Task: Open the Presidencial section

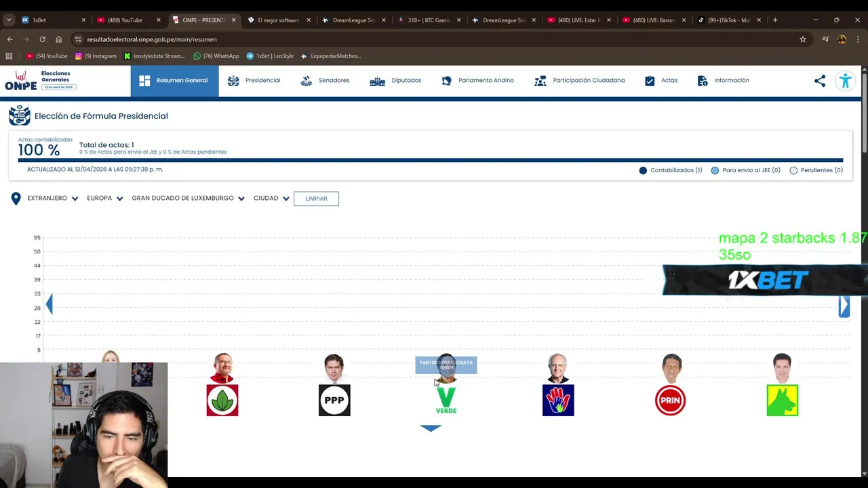Action: pos(254,81)
